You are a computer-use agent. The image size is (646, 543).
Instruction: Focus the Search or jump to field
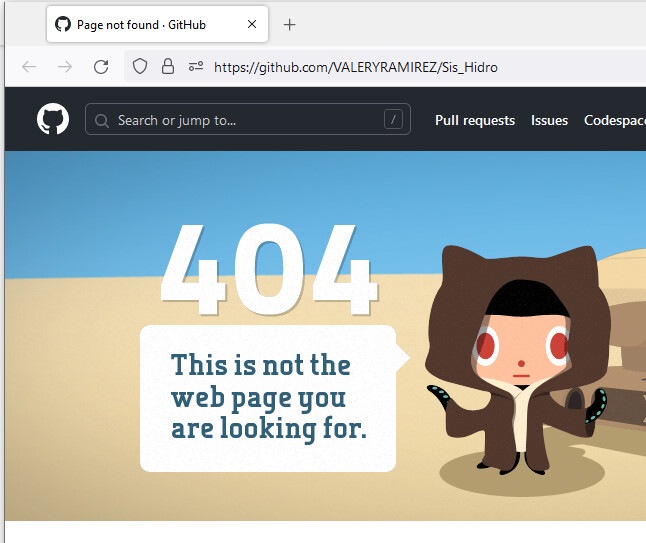coord(248,119)
